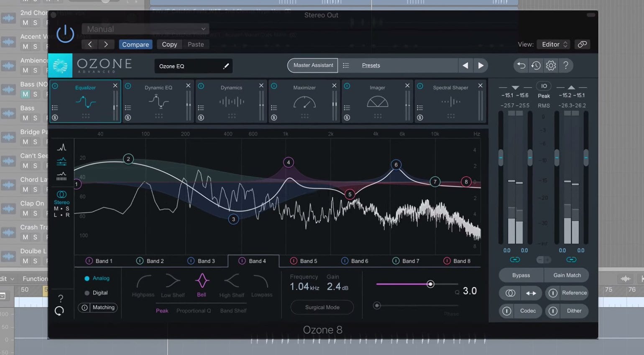Solo the Equalizer module with S icon
The image size is (644, 355).
pyautogui.click(x=55, y=118)
